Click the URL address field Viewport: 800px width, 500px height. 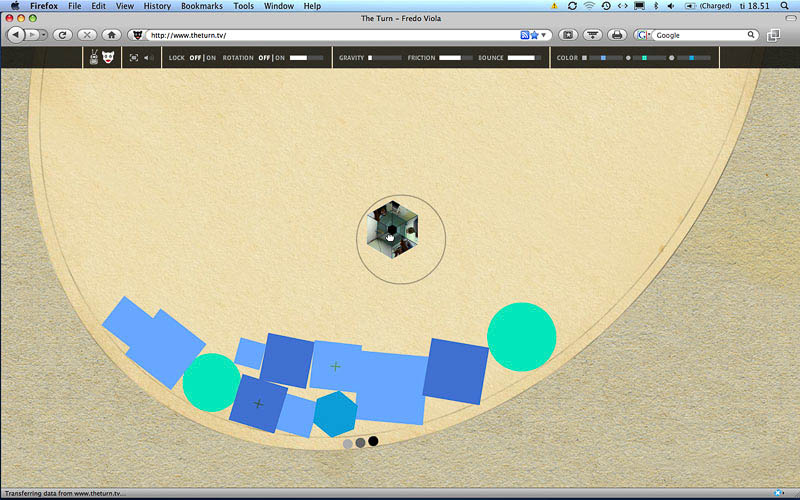click(333, 35)
